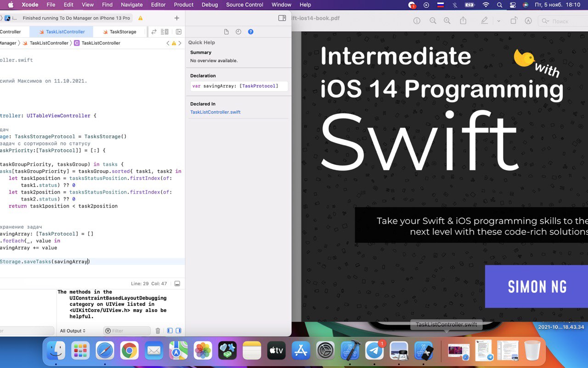Open the editor options lines icon
Screen dimensions: 588x368
[164, 32]
